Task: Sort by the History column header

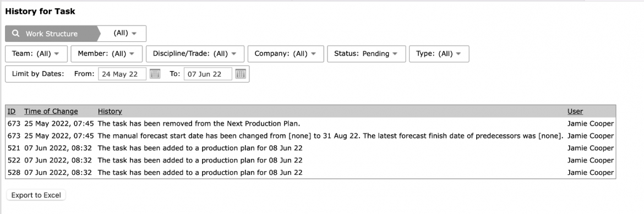Action: 110,111
